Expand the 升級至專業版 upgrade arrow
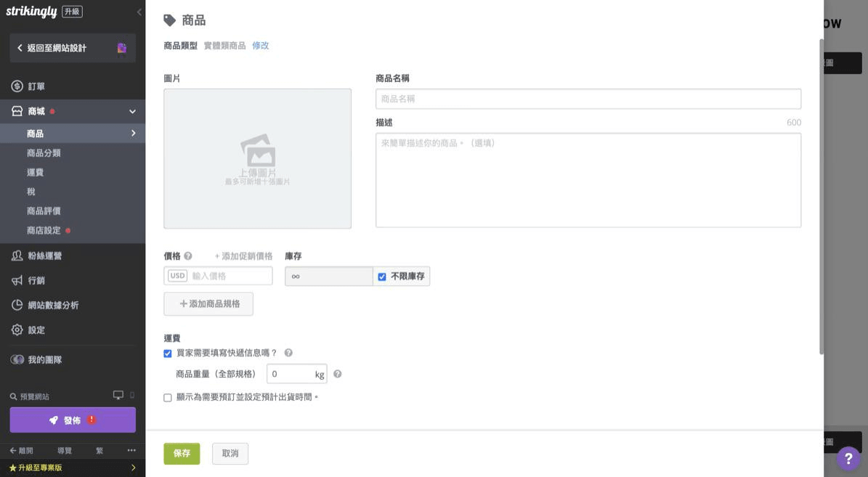This screenshot has width=868, height=477. click(133, 468)
